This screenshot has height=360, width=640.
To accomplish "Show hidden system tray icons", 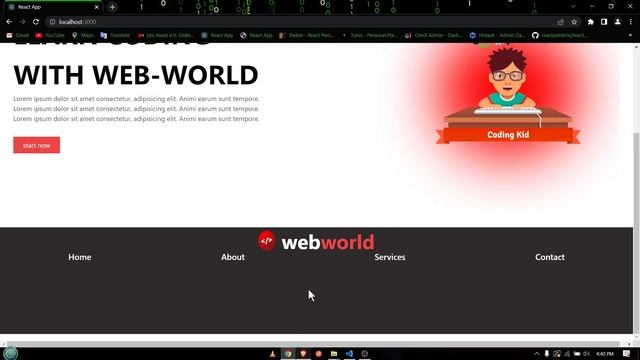I will [x=537, y=354].
